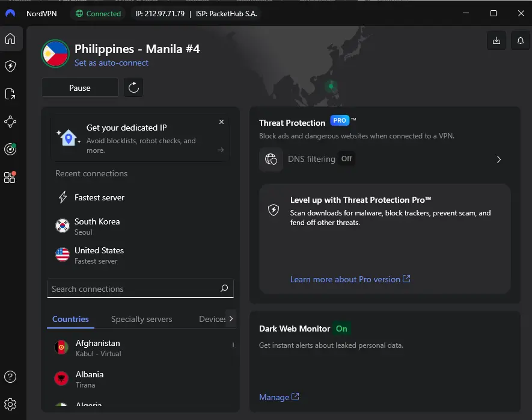Click the reconnect refresh icon button
Viewport: 532px width, 420px height.
(133, 88)
